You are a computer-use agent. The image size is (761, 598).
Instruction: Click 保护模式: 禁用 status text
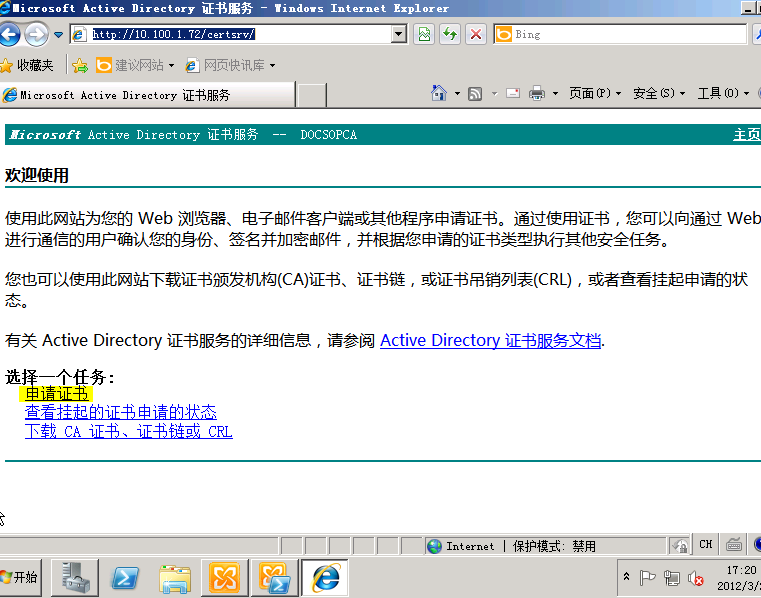[554, 547]
